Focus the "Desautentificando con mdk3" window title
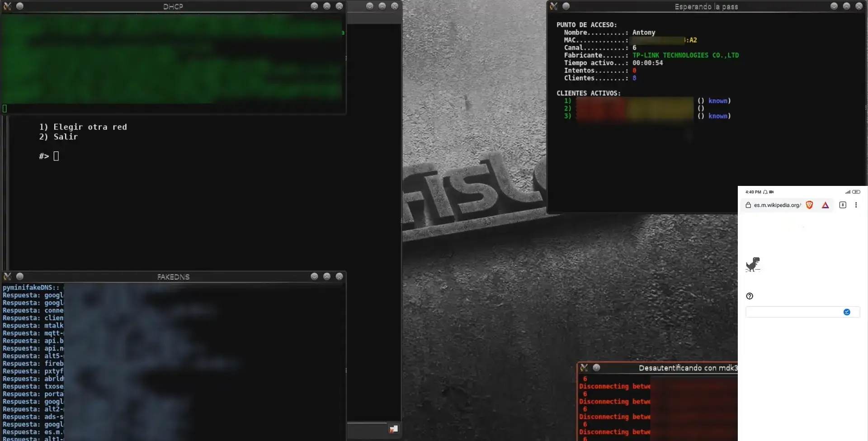Image resolution: width=868 pixels, height=441 pixels. click(687, 368)
